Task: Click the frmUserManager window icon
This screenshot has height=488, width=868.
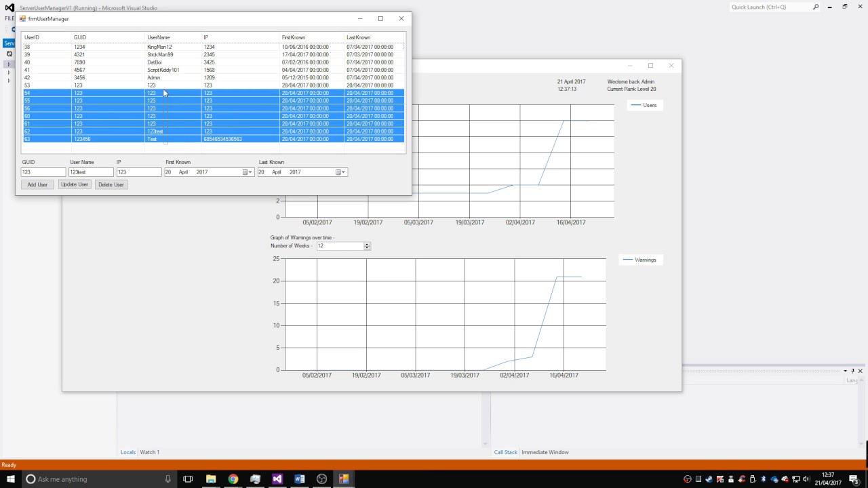Action: pyautogui.click(x=22, y=19)
